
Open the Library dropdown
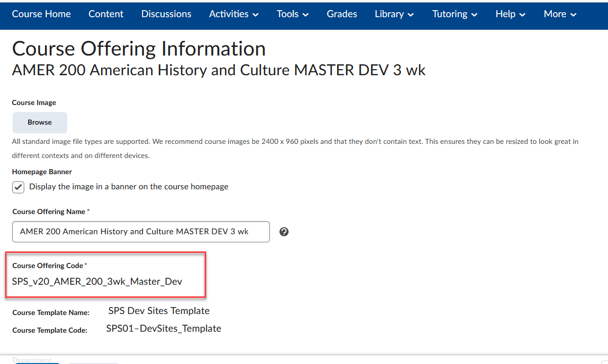click(x=394, y=14)
